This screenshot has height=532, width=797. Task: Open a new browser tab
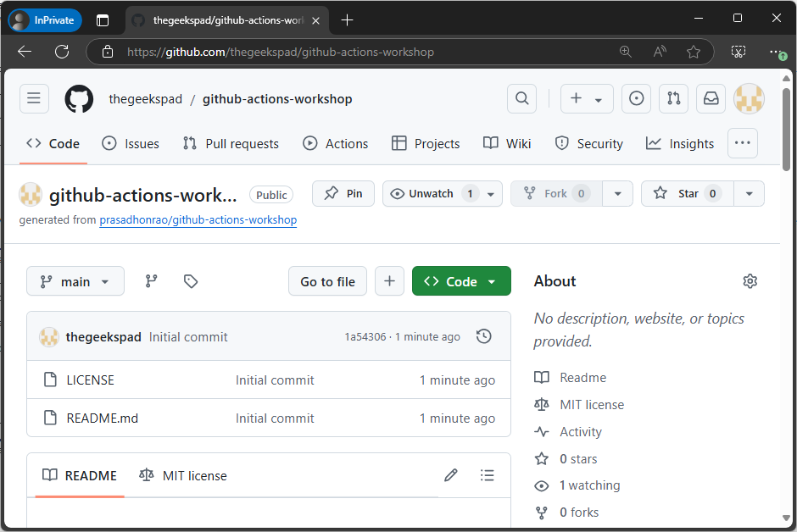pyautogui.click(x=347, y=20)
